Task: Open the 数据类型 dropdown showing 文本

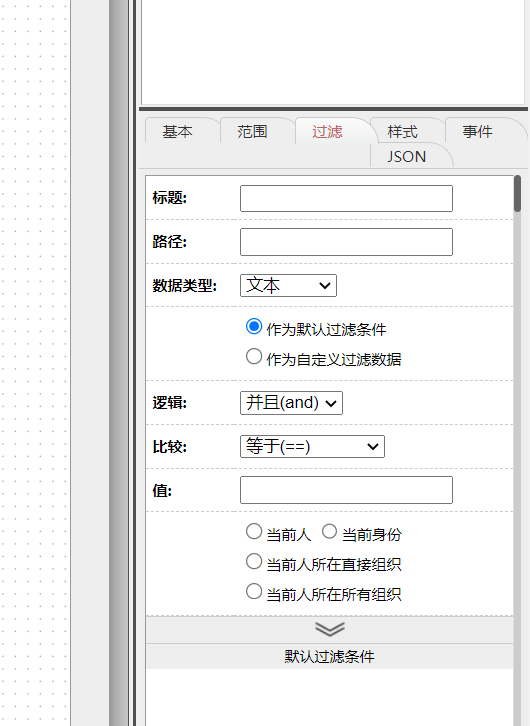Action: [288, 286]
